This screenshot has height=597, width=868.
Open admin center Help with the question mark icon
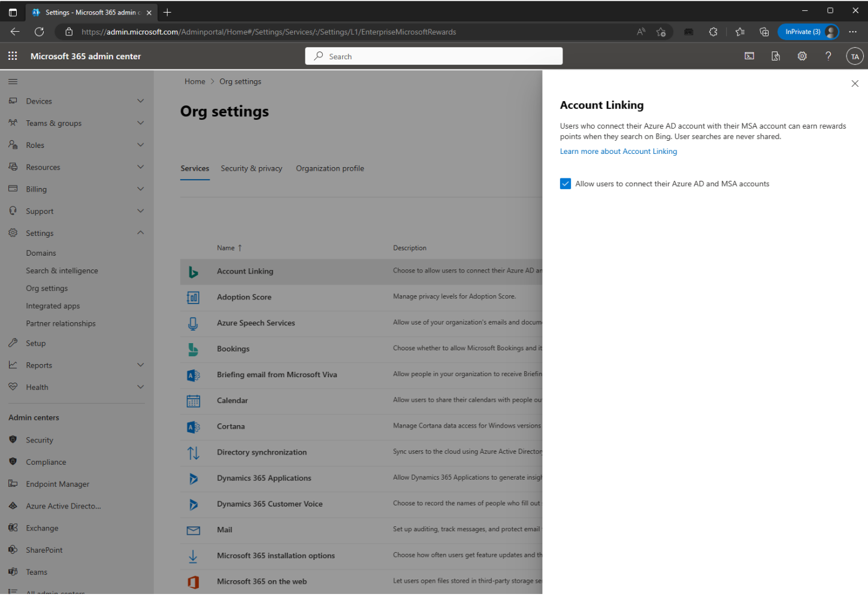coord(828,56)
